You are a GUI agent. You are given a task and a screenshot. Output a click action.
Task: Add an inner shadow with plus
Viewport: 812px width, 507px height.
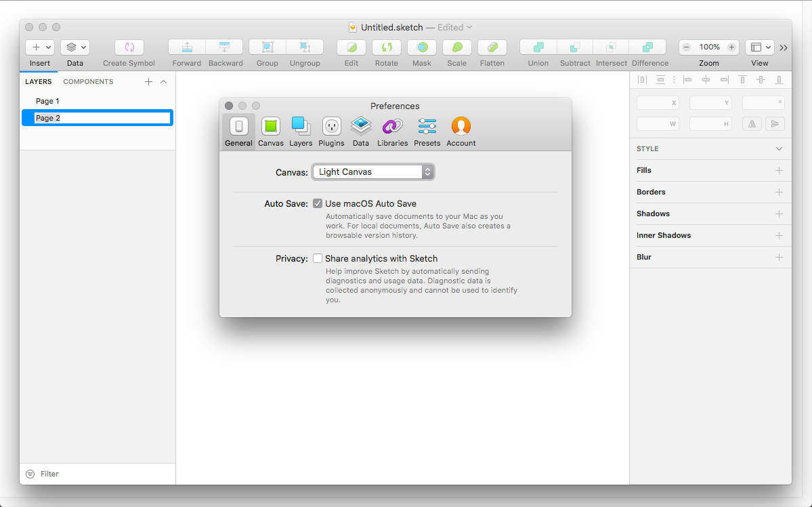(779, 236)
